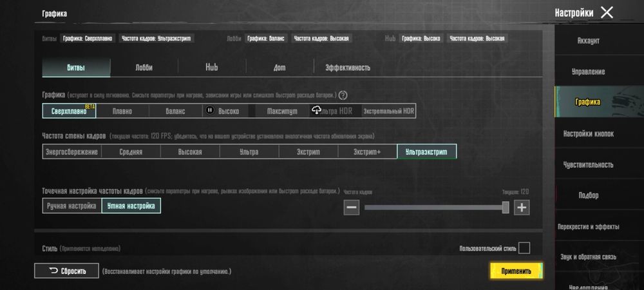Select Экстремальный HDR graphics option
This screenshot has width=644, height=290.
[388, 111]
